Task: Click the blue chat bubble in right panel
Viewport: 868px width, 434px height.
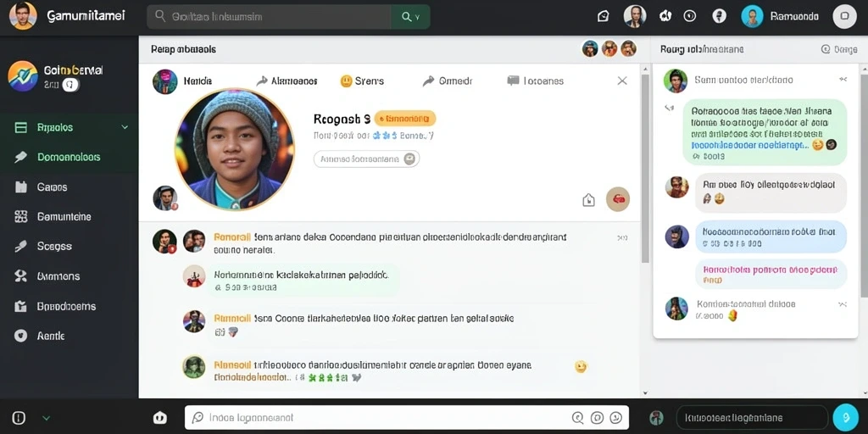Action: (771, 237)
